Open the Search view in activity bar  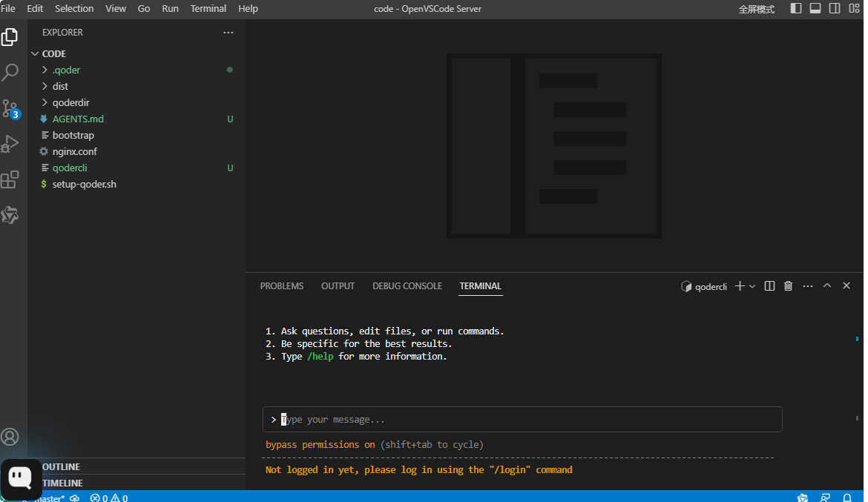pyautogui.click(x=10, y=73)
